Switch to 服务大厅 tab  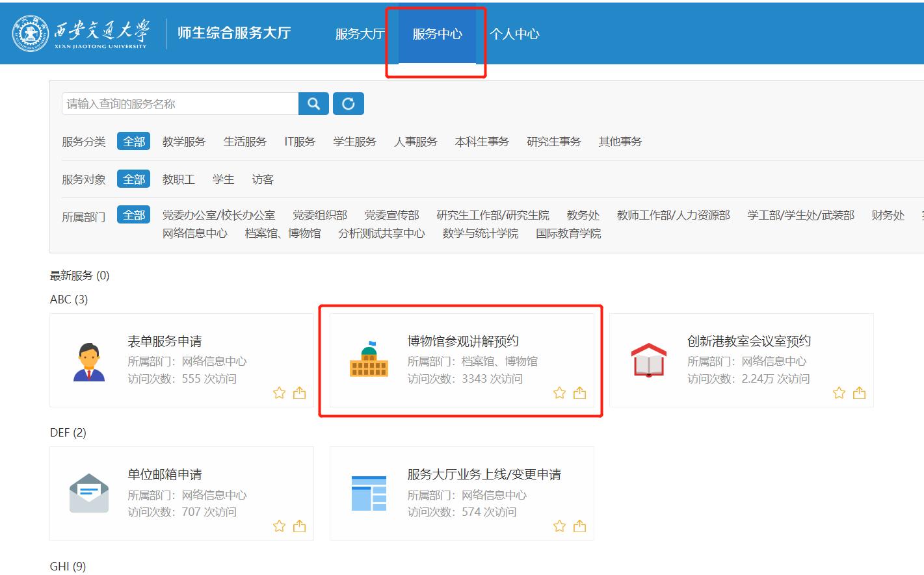click(360, 34)
